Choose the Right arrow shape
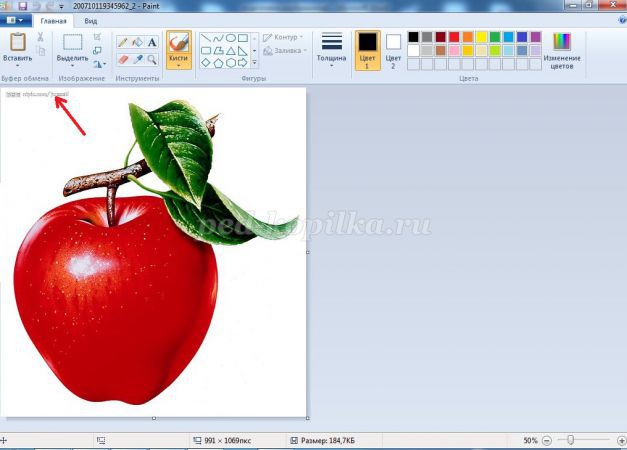 pos(243,63)
